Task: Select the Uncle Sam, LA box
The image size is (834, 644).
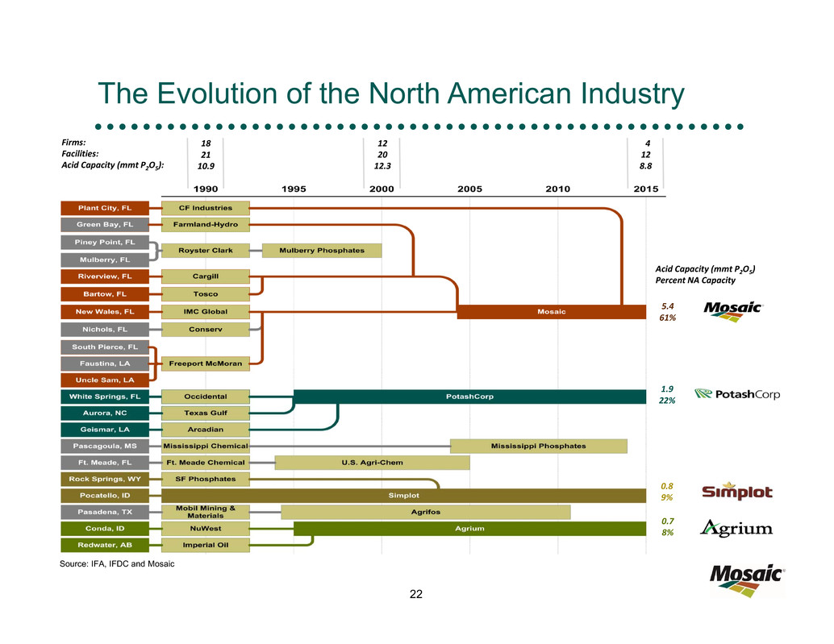Action: coord(105,380)
